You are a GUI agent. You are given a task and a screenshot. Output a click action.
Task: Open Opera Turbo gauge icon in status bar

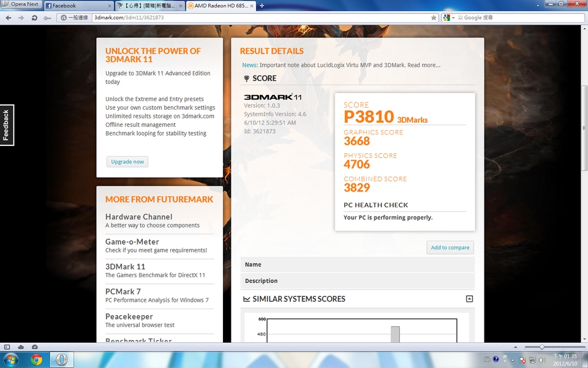point(34,347)
